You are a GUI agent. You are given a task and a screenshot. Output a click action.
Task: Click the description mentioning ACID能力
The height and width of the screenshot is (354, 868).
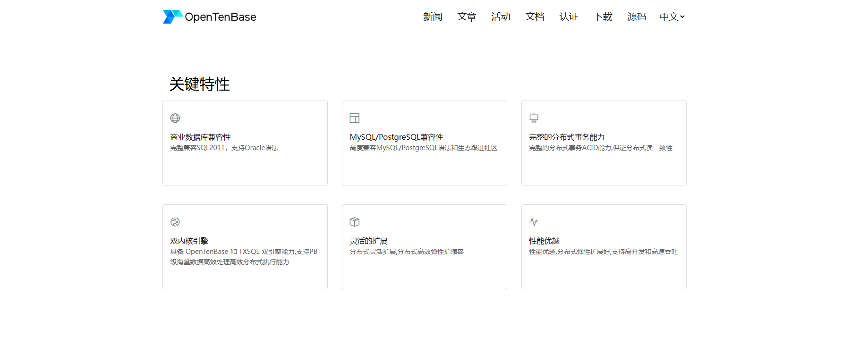coord(601,148)
